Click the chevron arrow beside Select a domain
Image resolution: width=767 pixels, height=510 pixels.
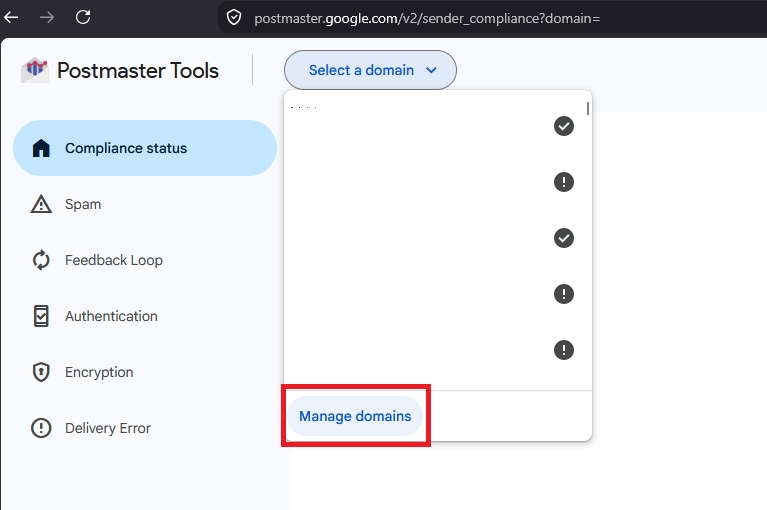tap(431, 70)
